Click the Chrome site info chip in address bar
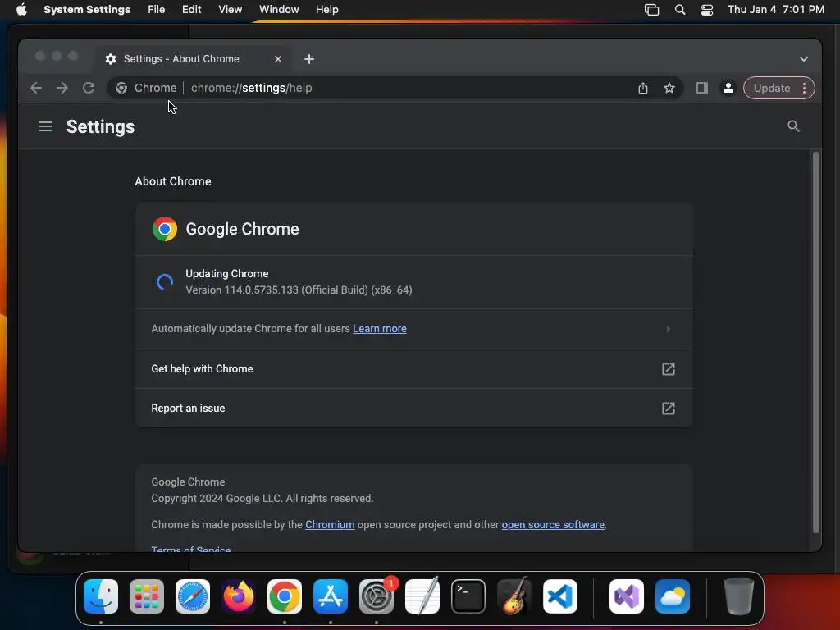The height and width of the screenshot is (630, 840). click(146, 88)
